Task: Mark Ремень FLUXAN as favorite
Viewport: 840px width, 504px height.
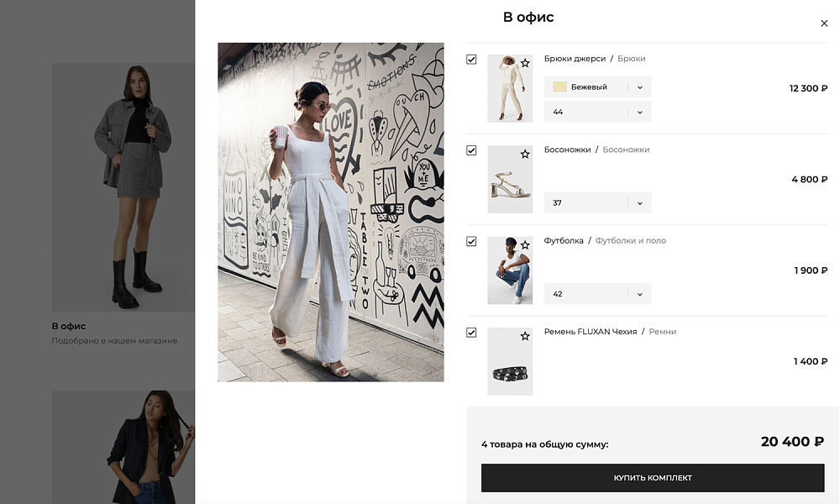Action: (525, 336)
